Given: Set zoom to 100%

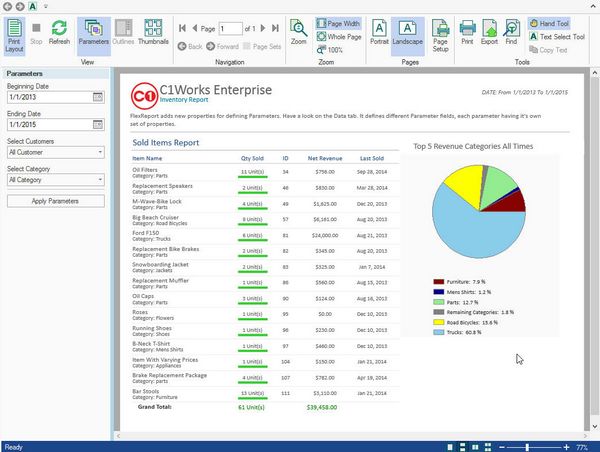Looking at the screenshot, I should pos(330,50).
